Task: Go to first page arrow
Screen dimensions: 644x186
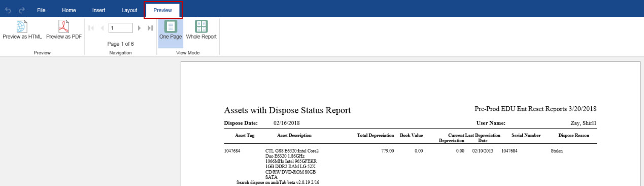Action: [91, 28]
